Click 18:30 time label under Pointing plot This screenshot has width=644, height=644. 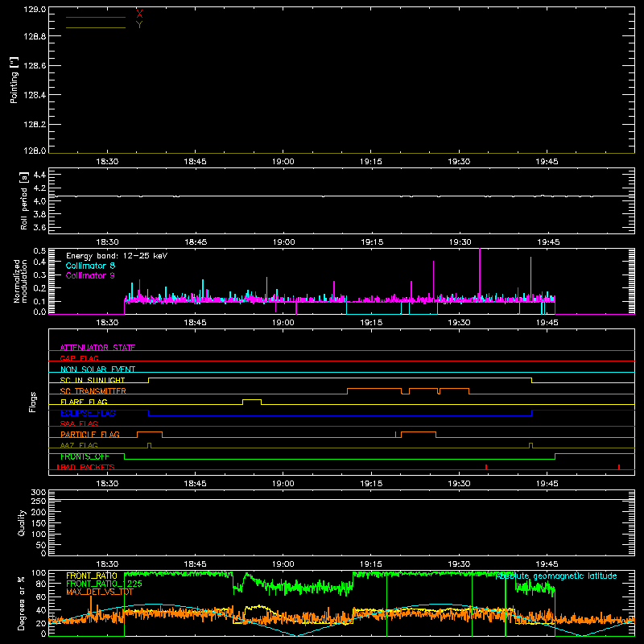click(107, 162)
